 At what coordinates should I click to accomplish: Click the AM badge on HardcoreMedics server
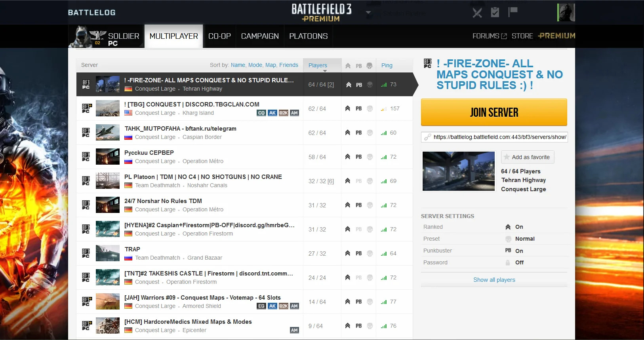coord(294,330)
